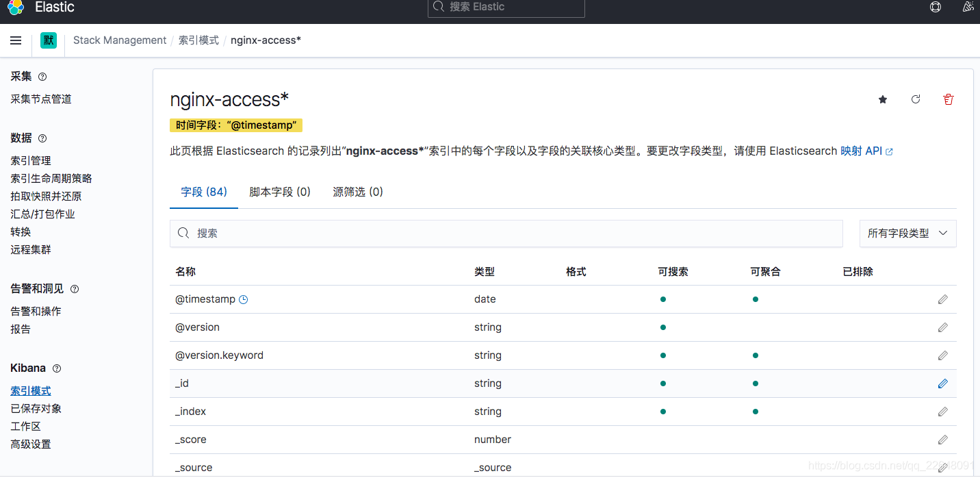980x478 pixels.
Task: Open 工作区 in sidebar
Action: pyautogui.click(x=26, y=427)
